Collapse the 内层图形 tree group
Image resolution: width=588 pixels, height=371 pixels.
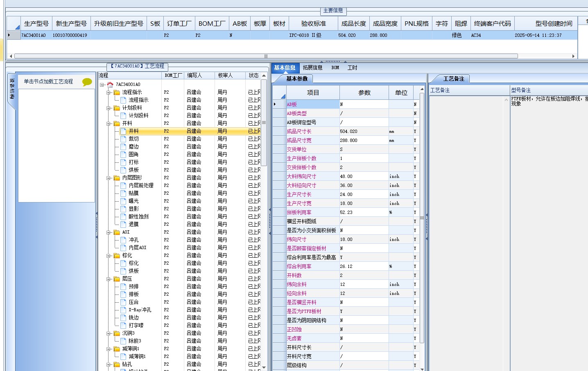(109, 178)
